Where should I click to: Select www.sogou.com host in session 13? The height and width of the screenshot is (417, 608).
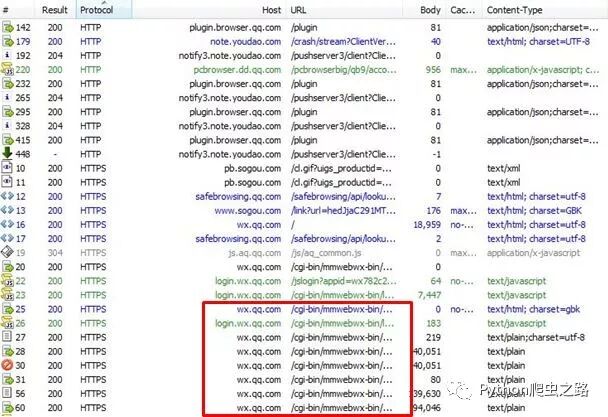[x=248, y=210]
